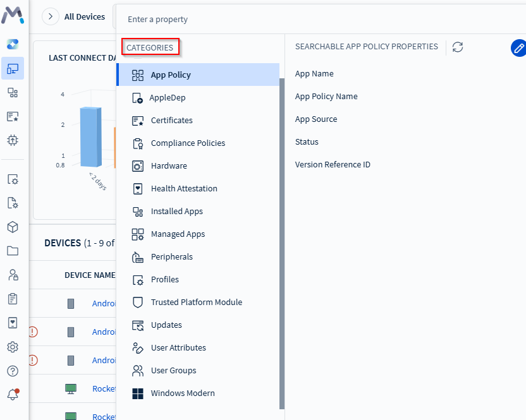
Task: Pick the Version Reference ID property
Action: 333,164
